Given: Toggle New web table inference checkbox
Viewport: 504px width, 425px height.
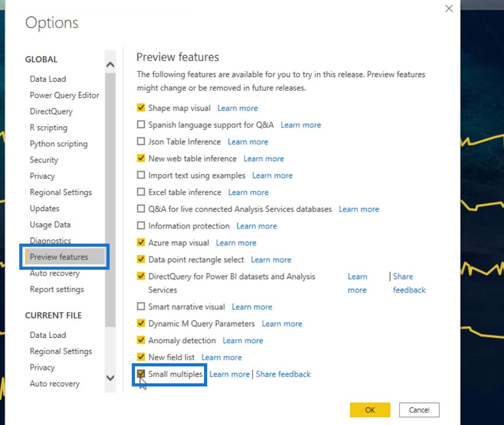Looking at the screenshot, I should point(141,158).
